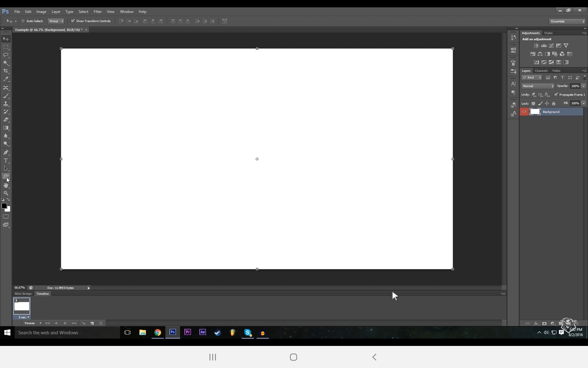Select the Zoom tool in the toolbox
The height and width of the screenshot is (368, 588).
point(6,193)
